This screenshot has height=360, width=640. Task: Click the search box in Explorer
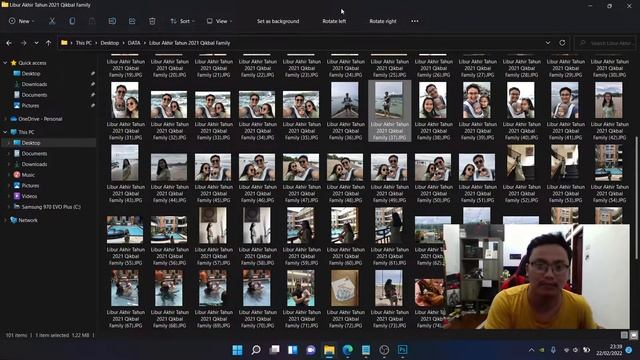coord(604,43)
